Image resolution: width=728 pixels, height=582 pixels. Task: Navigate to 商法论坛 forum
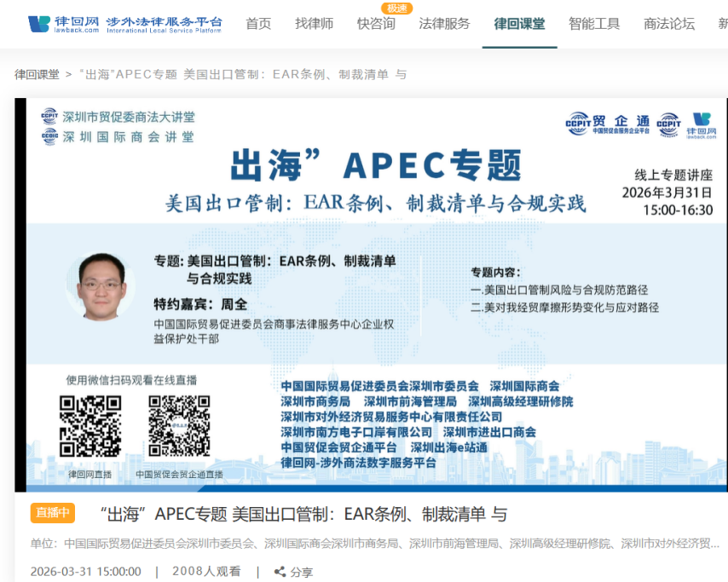click(x=669, y=24)
